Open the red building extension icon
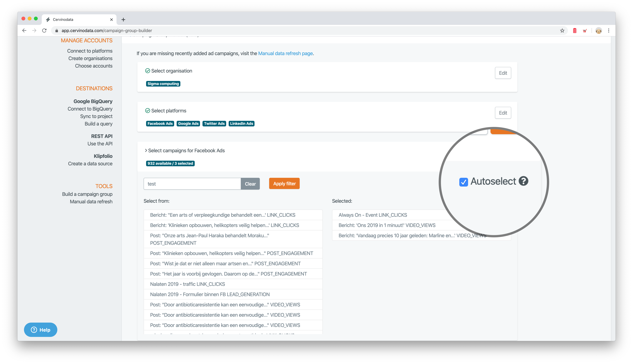Screen dimensions: 633x364 pos(574,31)
